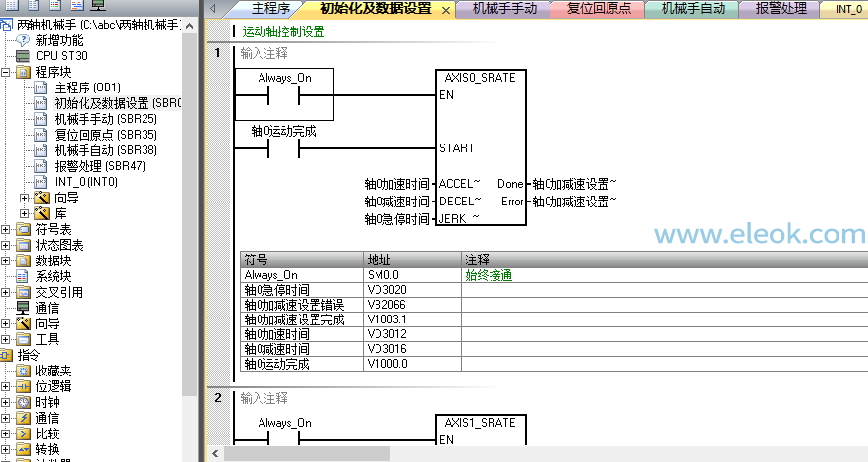Click the 通信 monitor icon in project tree
868x462 pixels.
coord(23,308)
